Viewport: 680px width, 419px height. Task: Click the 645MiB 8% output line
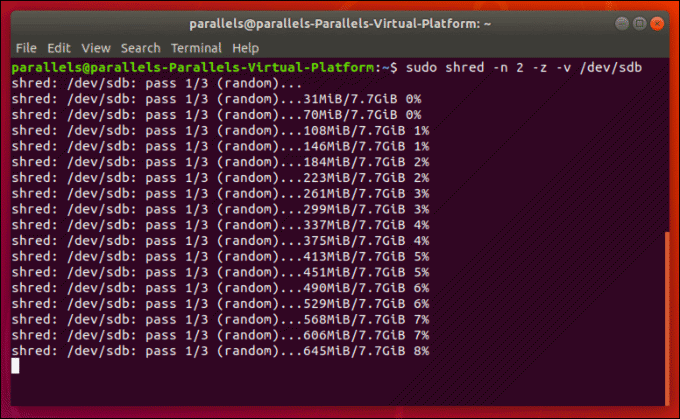[220, 351]
